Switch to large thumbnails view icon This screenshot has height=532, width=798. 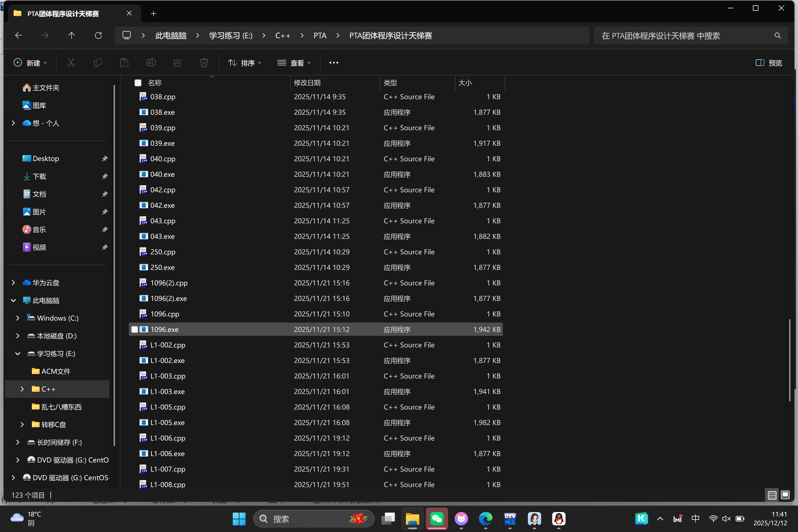pos(785,495)
